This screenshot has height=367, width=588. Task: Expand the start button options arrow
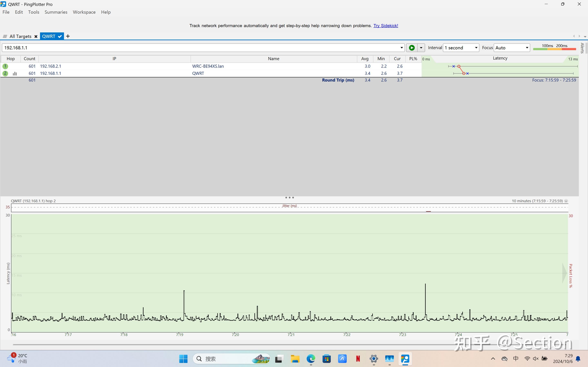(x=421, y=48)
